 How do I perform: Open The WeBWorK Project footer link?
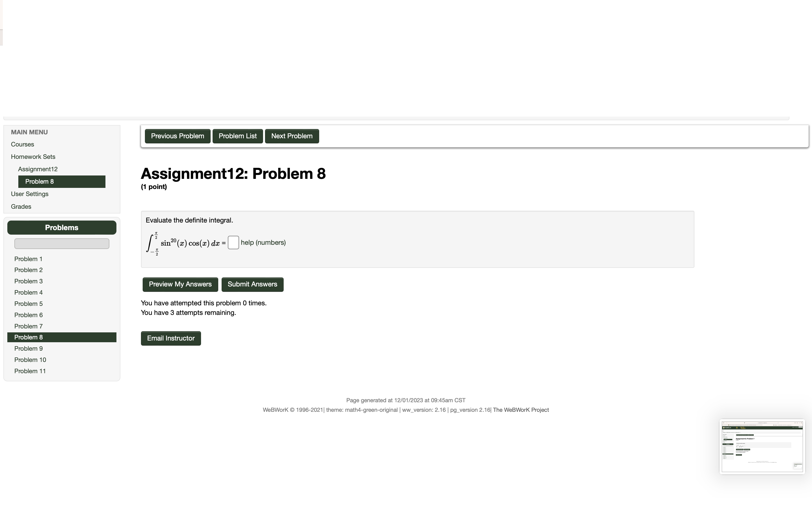pyautogui.click(x=521, y=410)
